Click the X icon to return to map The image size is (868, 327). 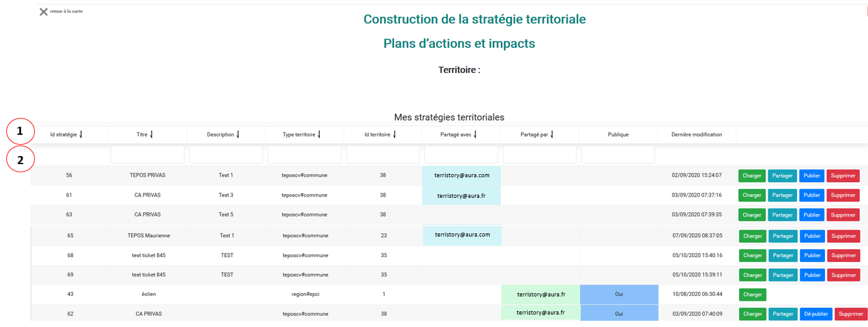pos(43,12)
